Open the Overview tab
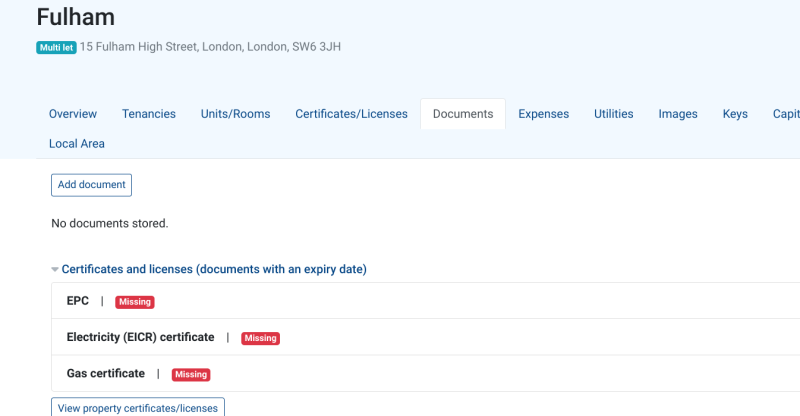Image resolution: width=800 pixels, height=416 pixels. coord(73,114)
